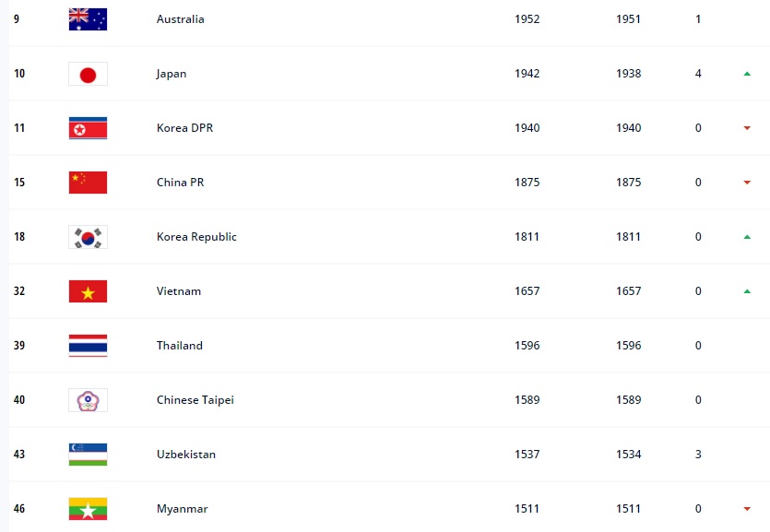Viewport: 770px width, 532px height.
Task: Open the Korea Republic team name
Action: pos(196,237)
